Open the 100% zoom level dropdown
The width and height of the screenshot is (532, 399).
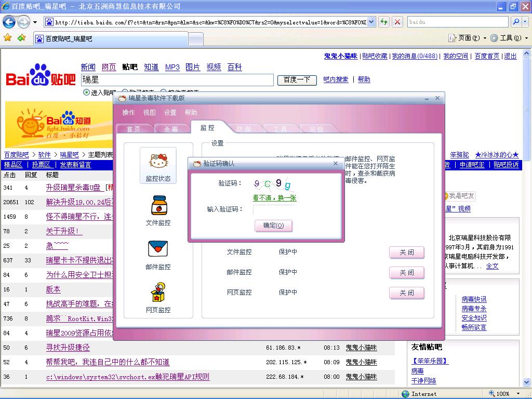click(x=518, y=394)
